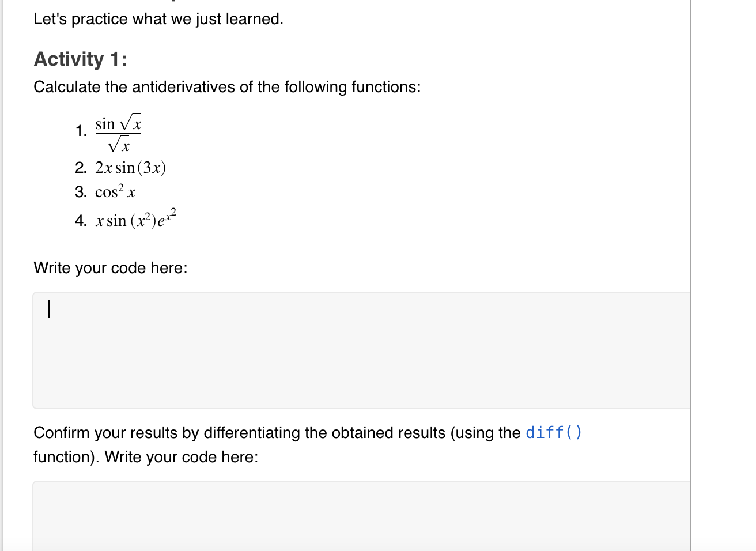Click the antiderivatives instruction sentence

coord(227,86)
